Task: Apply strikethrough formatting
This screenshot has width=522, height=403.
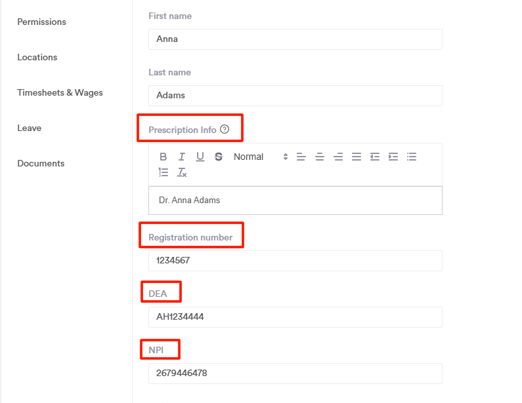Action: 219,157
